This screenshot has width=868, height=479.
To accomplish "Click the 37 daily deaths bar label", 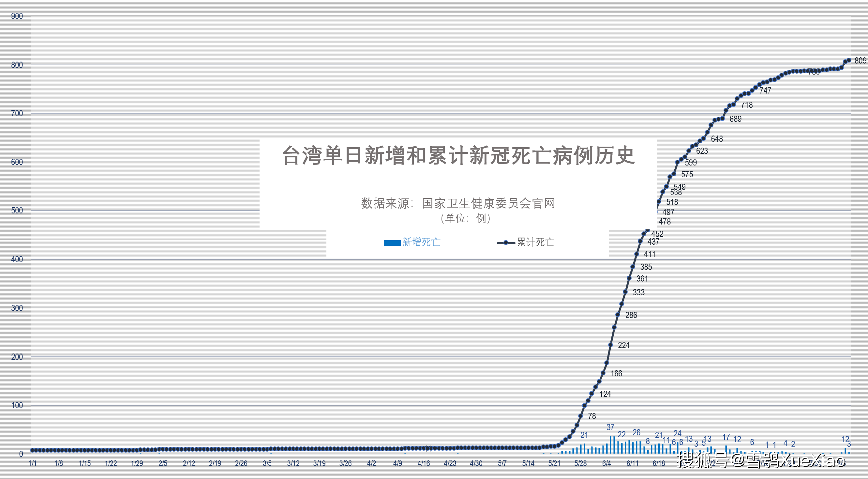I will [x=610, y=428].
